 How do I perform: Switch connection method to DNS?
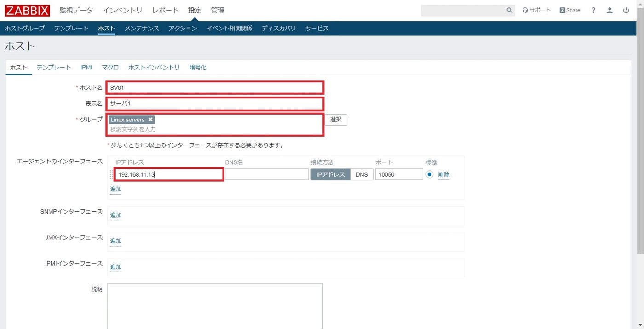click(x=362, y=174)
